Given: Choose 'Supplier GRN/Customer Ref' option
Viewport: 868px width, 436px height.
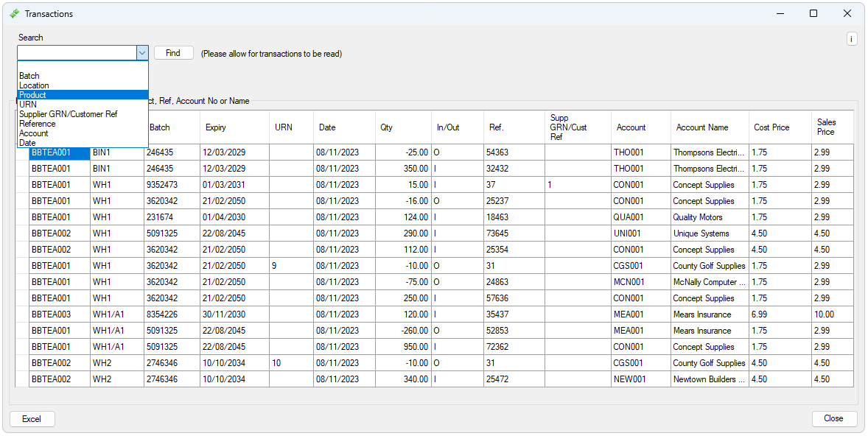Looking at the screenshot, I should [69, 114].
